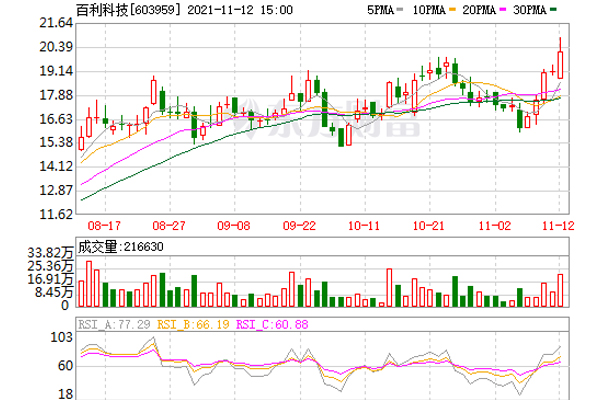Select the RSI_A:77.29 indicator label
Screen dimensions: 600x400
coord(115,325)
